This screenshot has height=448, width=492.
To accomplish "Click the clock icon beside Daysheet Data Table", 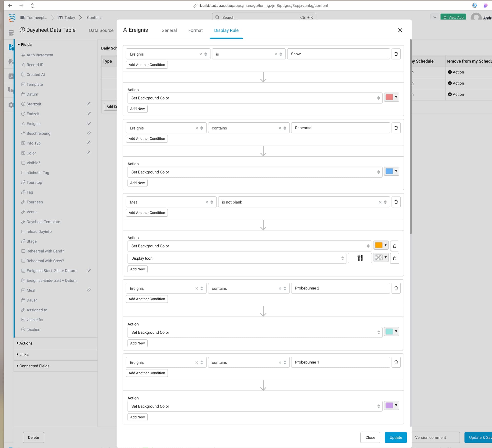I will coord(22,30).
